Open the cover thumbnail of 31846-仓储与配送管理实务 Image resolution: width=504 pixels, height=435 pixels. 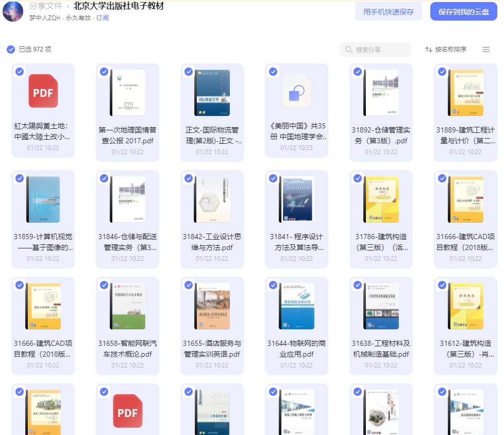point(128,199)
